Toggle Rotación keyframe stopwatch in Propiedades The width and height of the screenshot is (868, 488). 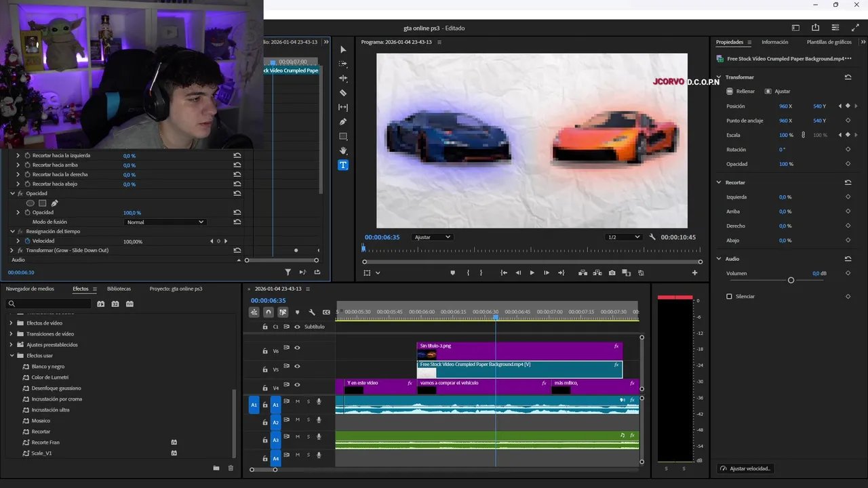[x=848, y=149]
